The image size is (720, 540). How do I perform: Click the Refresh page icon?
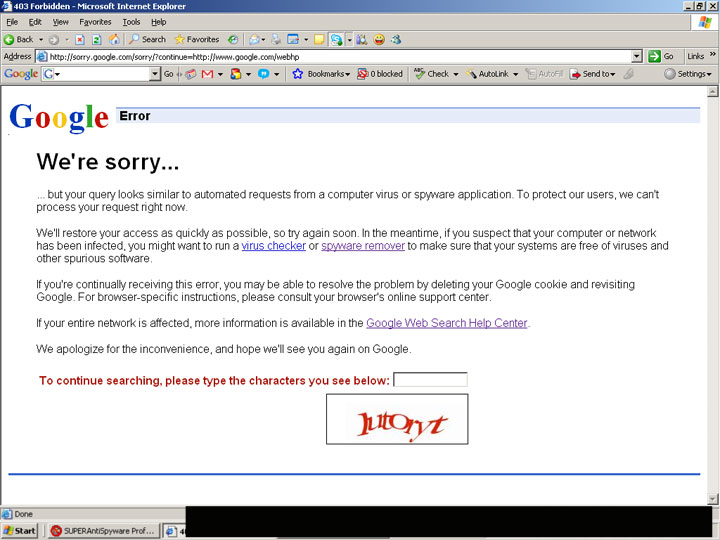pyautogui.click(x=97, y=40)
